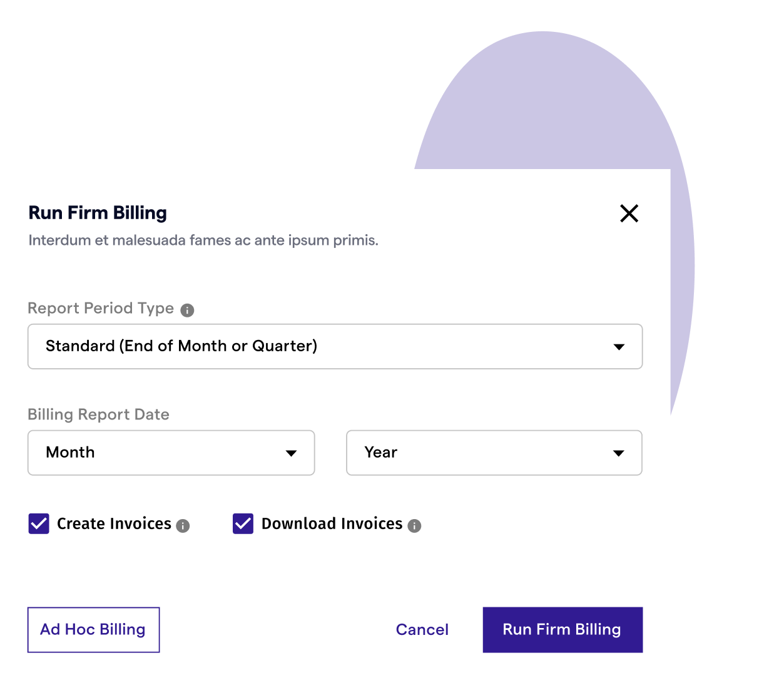784x680 pixels.
Task: Click the Run Firm Billing button
Action: coord(563,630)
